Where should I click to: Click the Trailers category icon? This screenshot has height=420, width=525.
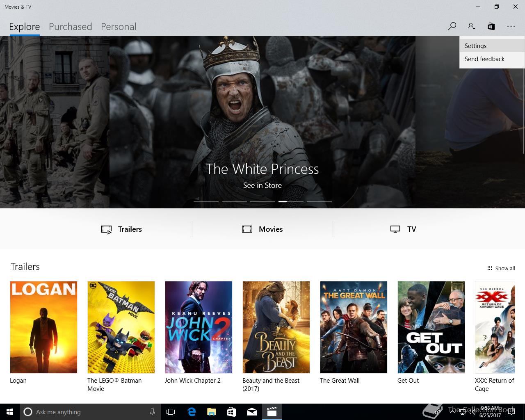[106, 229]
